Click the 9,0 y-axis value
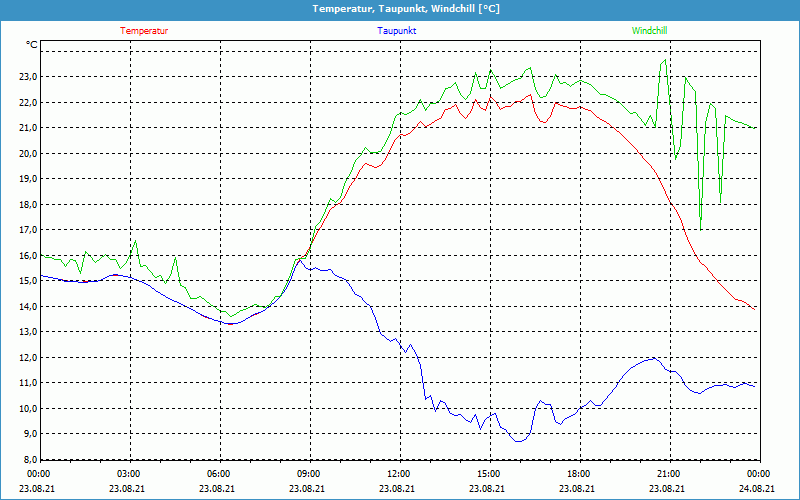 (x=30, y=434)
